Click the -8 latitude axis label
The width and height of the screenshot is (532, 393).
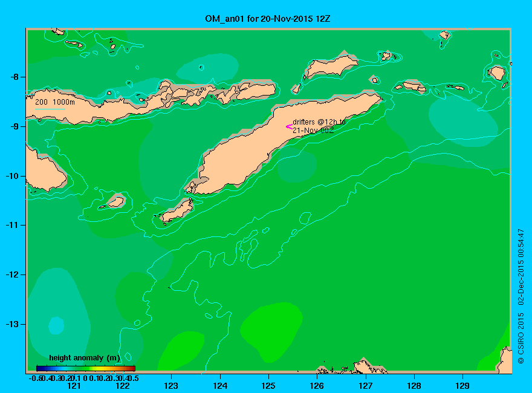pos(15,77)
